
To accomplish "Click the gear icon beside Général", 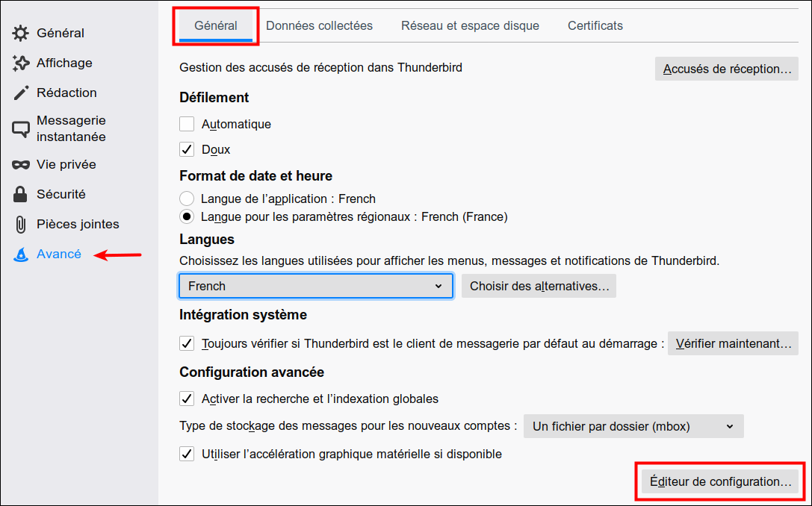I will (x=21, y=33).
